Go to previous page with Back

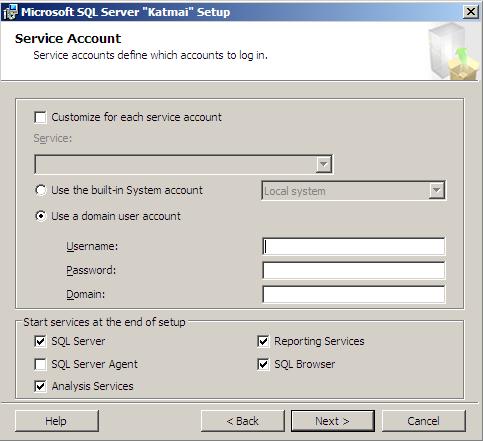[243, 421]
